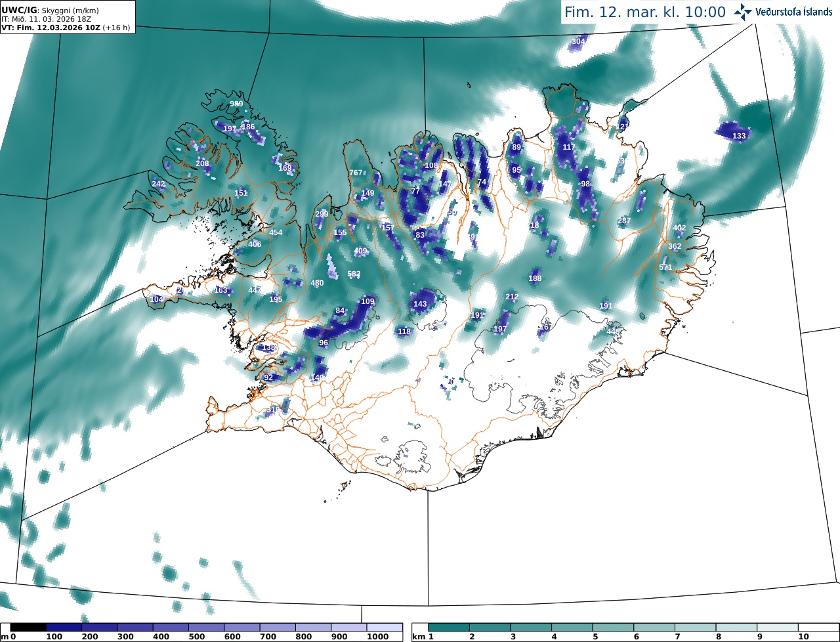Click the visibility value 362
Viewport: 840px width, 642px height.
tap(675, 246)
